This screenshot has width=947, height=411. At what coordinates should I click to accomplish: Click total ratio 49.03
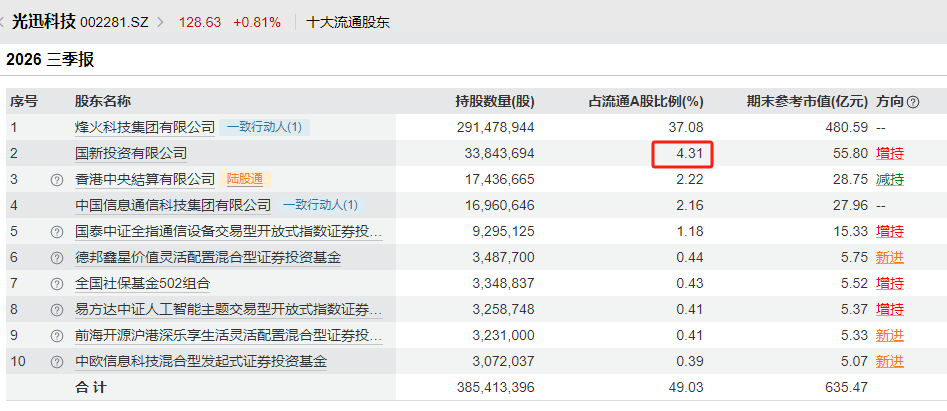[688, 387]
